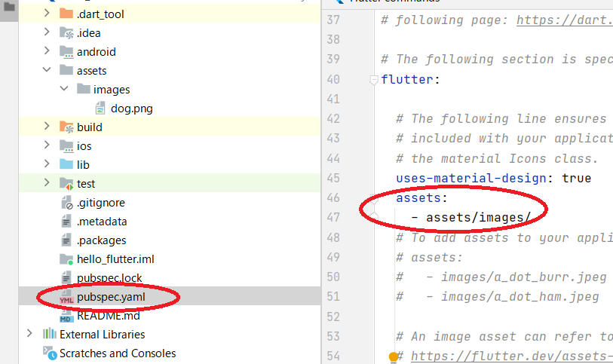Select the android folder name
Image resolution: width=613 pixels, height=364 pixels.
pos(97,51)
